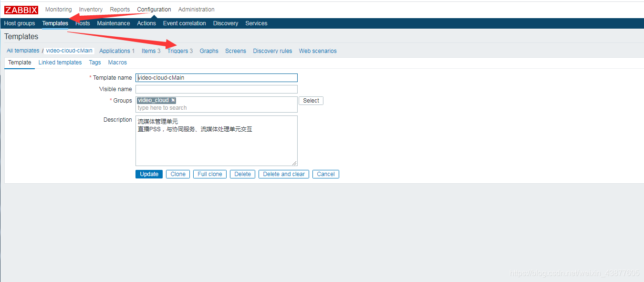Screen dimensions: 644x282
Task: Switch to the Macros tab
Action: pyautogui.click(x=117, y=63)
